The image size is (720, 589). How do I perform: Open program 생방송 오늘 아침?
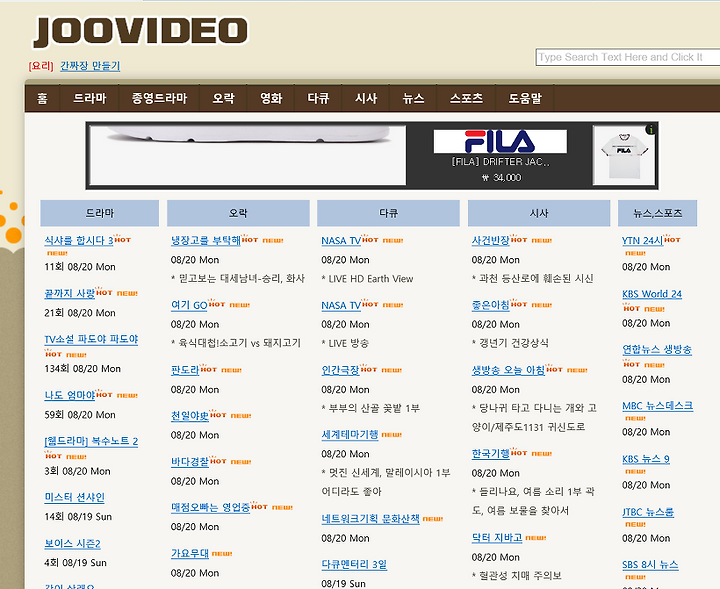coord(508,370)
